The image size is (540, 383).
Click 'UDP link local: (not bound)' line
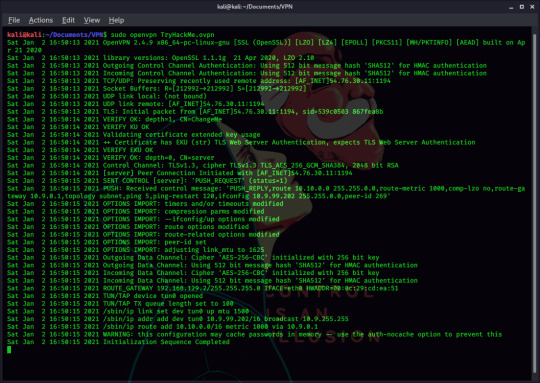tap(107, 96)
